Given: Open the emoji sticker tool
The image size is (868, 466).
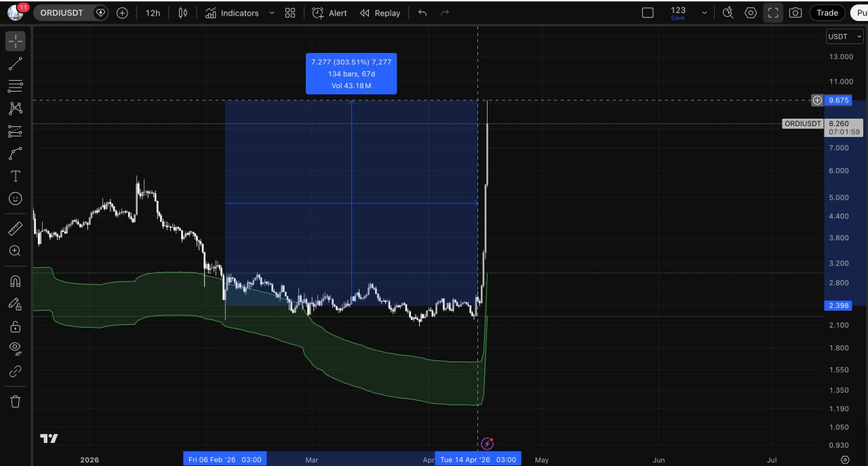Looking at the screenshot, I should [15, 199].
